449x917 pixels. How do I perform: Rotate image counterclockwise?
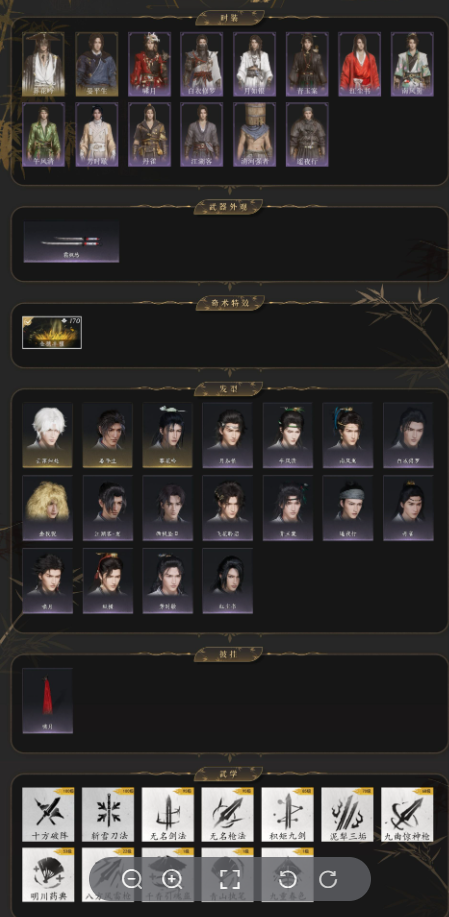(x=287, y=878)
